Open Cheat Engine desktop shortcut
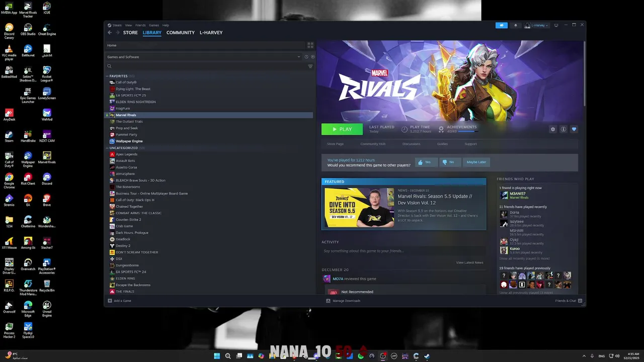Screen dimensions: 644x362 (47, 29)
